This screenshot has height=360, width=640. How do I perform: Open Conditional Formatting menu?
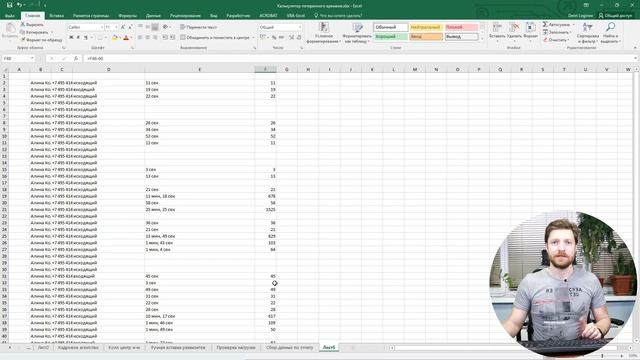(323, 33)
